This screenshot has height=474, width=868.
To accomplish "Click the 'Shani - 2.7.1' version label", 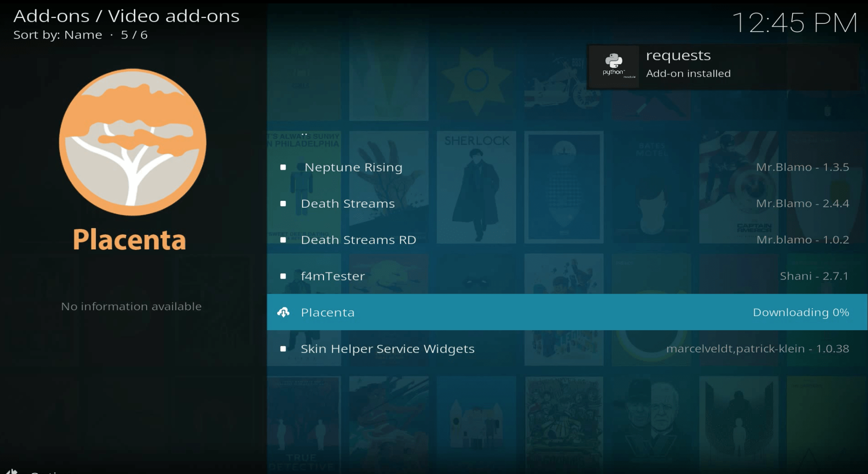I will [x=814, y=276].
